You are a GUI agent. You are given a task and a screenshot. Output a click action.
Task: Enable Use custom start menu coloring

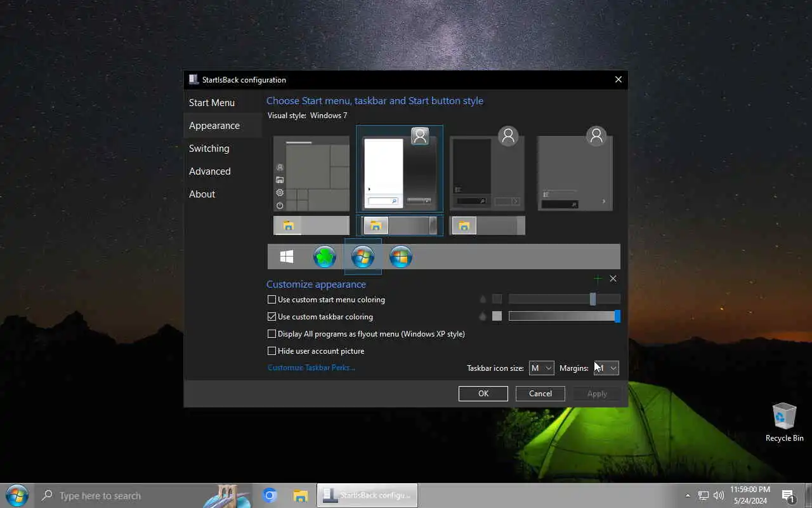[x=326, y=299]
